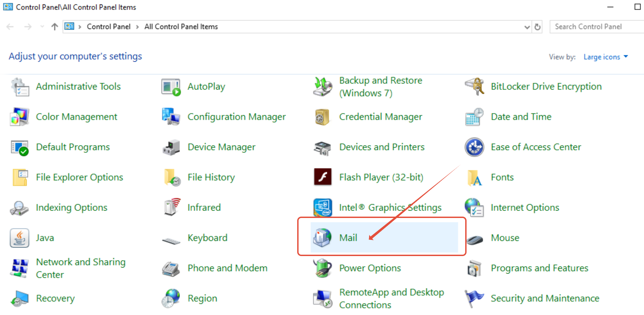The image size is (644, 315).
Task: Click the Security and Maintenance link
Action: [545, 298]
